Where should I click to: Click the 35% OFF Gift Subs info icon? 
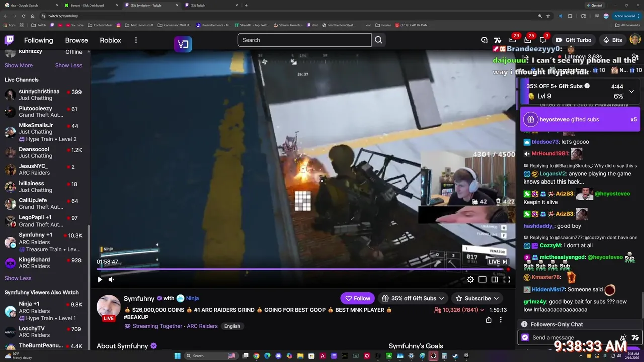click(x=587, y=86)
